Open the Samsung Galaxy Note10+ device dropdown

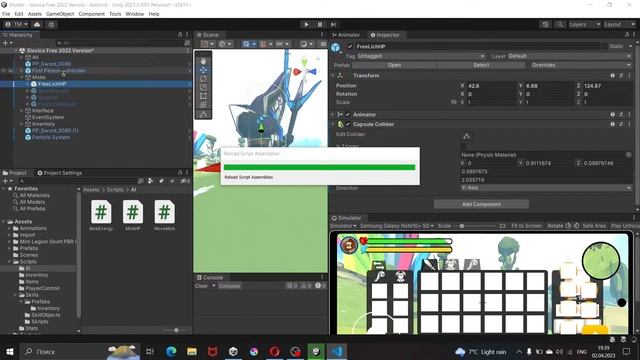coord(397,226)
